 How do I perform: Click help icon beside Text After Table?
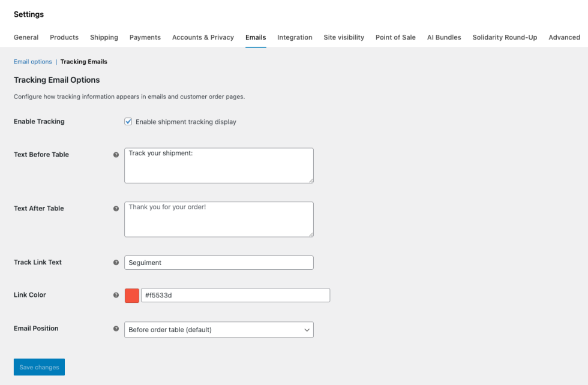click(x=116, y=209)
